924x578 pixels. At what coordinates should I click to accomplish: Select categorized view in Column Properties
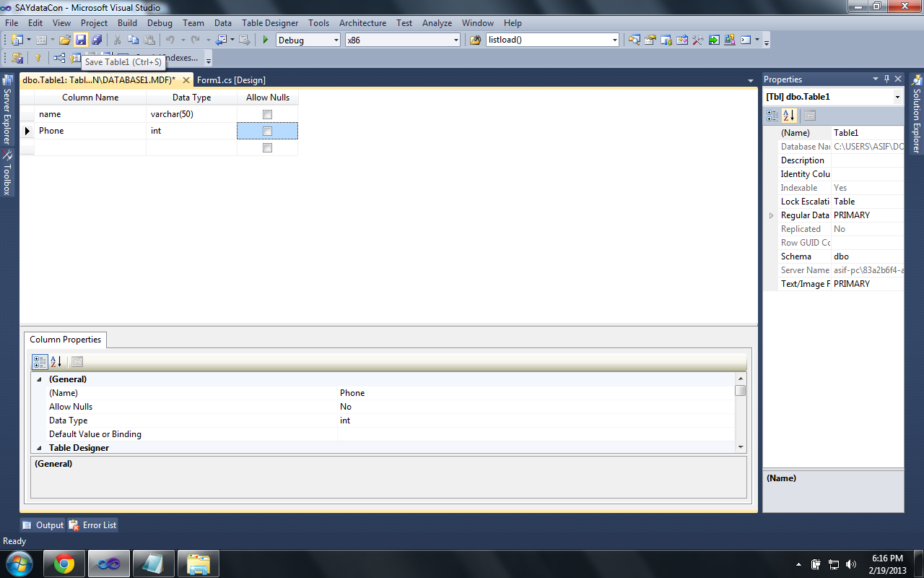click(x=40, y=362)
